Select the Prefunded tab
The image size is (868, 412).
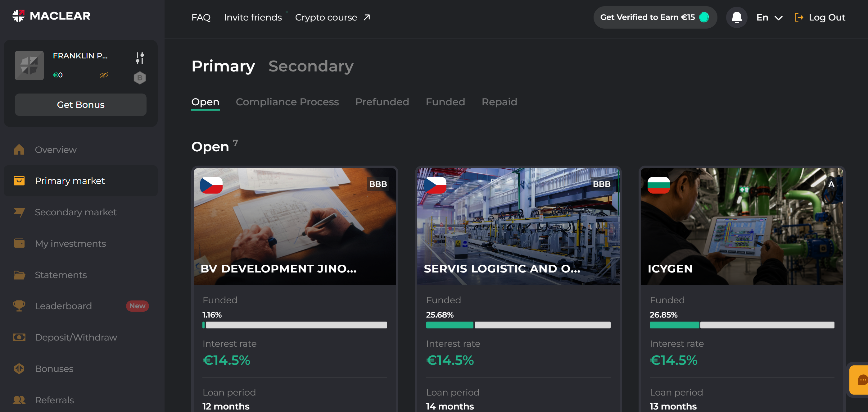tap(382, 102)
